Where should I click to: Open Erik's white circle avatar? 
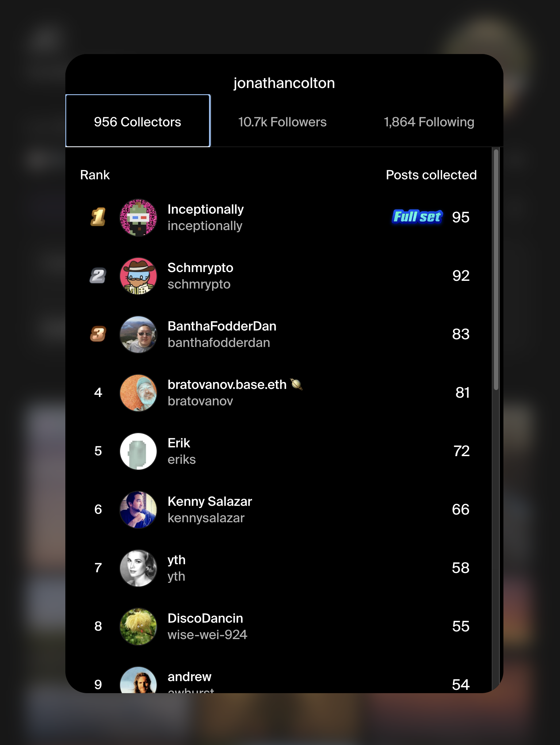pyautogui.click(x=138, y=451)
